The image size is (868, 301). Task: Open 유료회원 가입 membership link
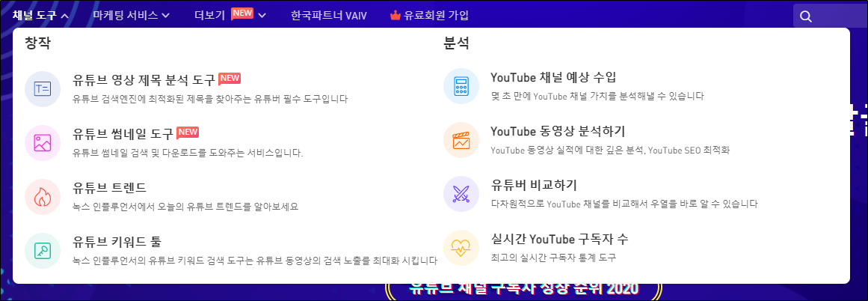point(430,16)
